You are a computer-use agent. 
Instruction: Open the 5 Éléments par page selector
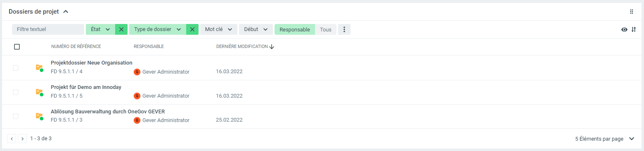click(x=605, y=139)
